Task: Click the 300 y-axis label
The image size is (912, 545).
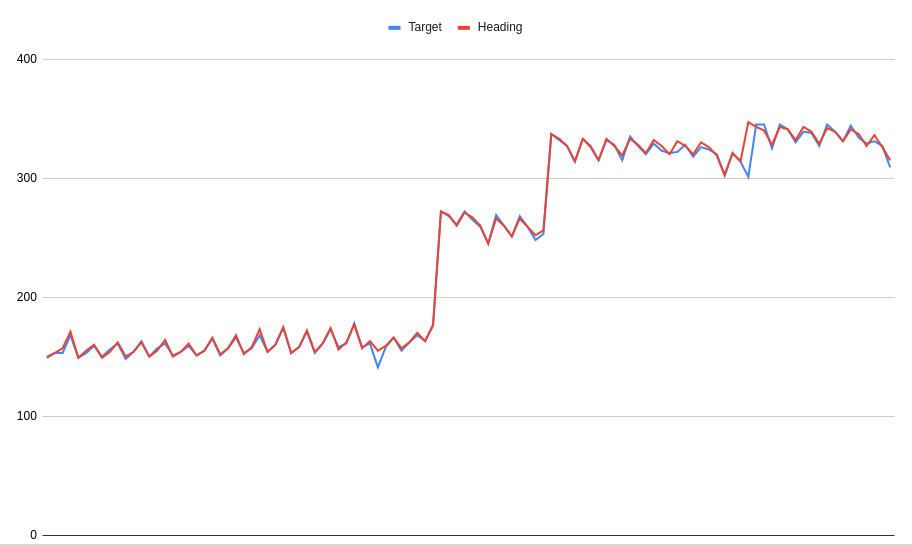Action: (27, 178)
